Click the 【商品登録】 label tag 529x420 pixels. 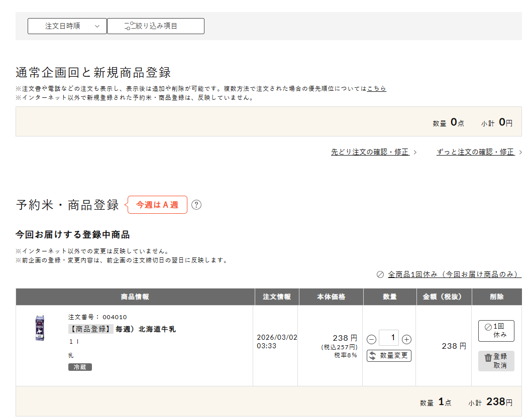click(90, 329)
